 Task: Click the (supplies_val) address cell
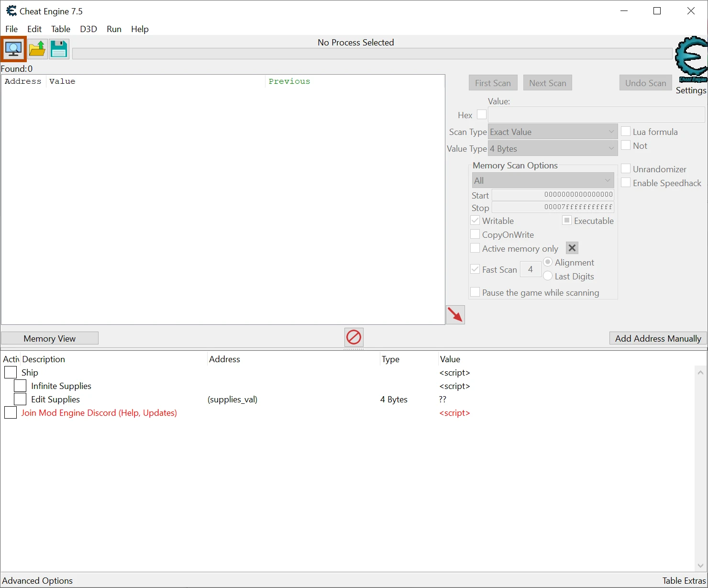coord(232,399)
